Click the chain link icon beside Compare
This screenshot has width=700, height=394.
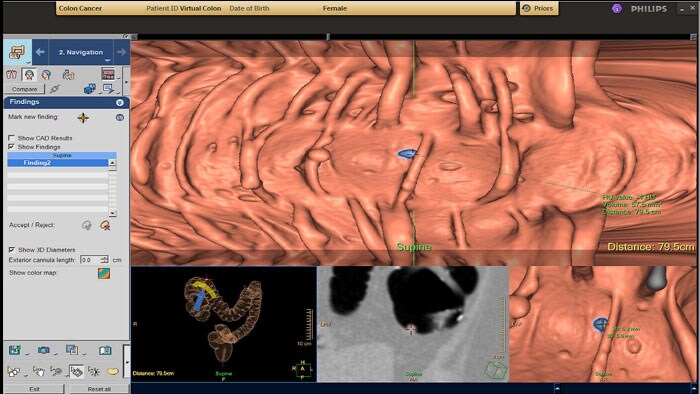pos(55,89)
